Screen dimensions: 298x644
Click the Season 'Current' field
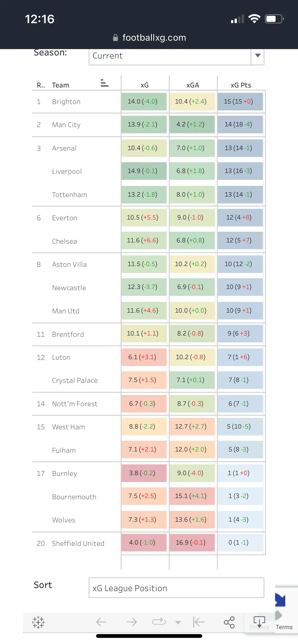point(170,56)
